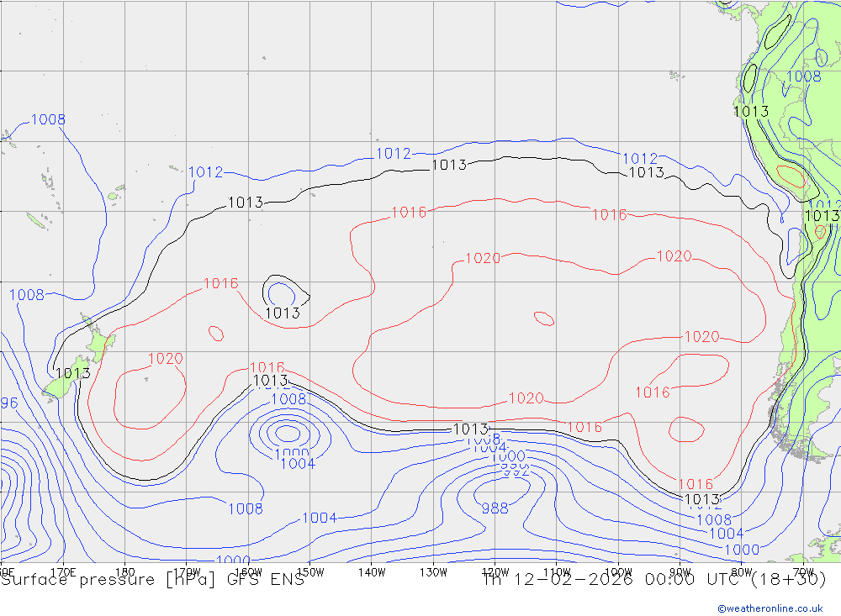Click the 'Surface pressure [hPa] GFS ENS' title
Screen dimensions: 841x616
click(153, 580)
